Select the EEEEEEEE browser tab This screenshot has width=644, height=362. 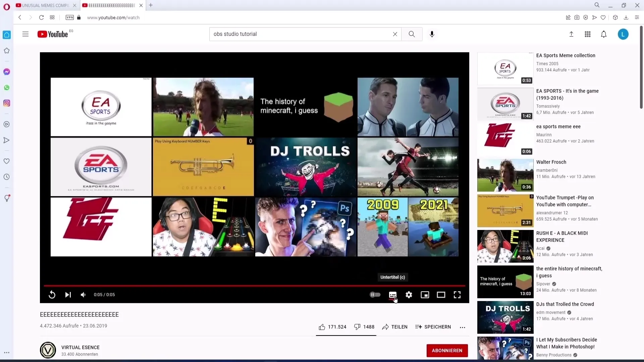[x=112, y=5]
